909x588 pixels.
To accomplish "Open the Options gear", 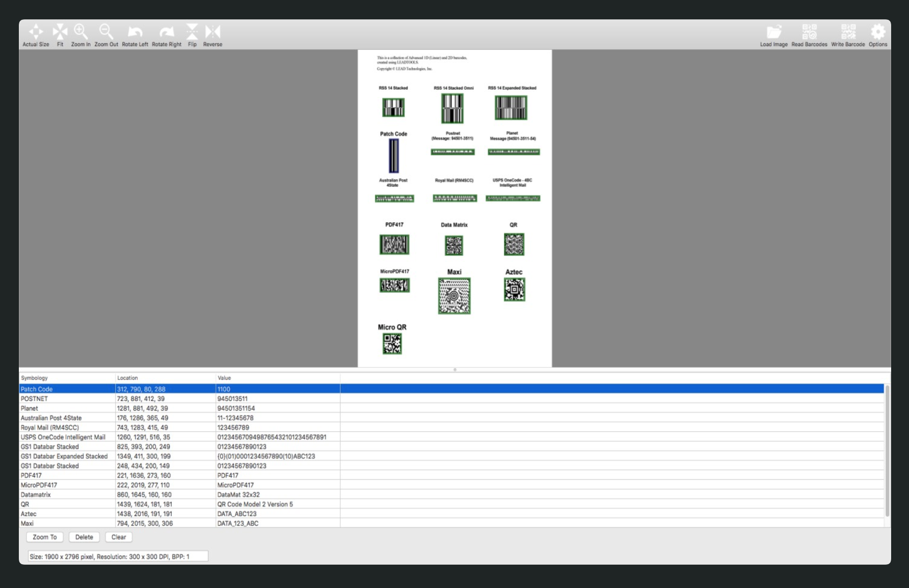I will click(878, 32).
